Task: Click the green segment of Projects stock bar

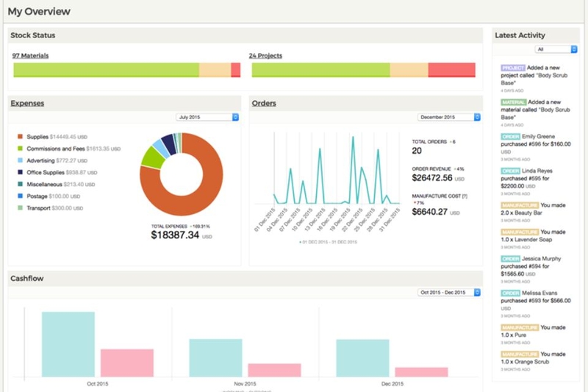Action: (320, 70)
